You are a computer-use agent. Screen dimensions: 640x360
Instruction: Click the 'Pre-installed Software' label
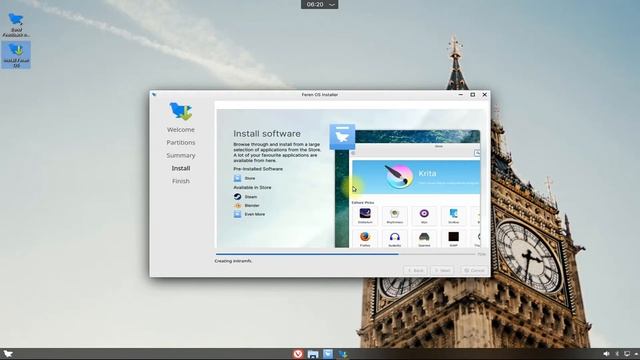tap(258, 169)
